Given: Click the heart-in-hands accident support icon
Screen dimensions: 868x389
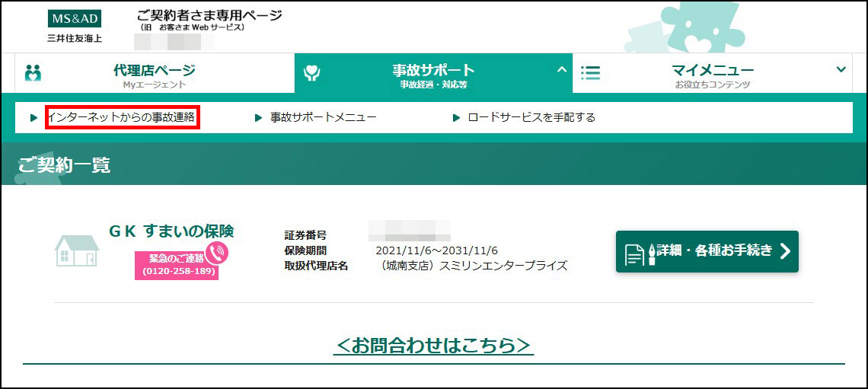Looking at the screenshot, I should (311, 73).
